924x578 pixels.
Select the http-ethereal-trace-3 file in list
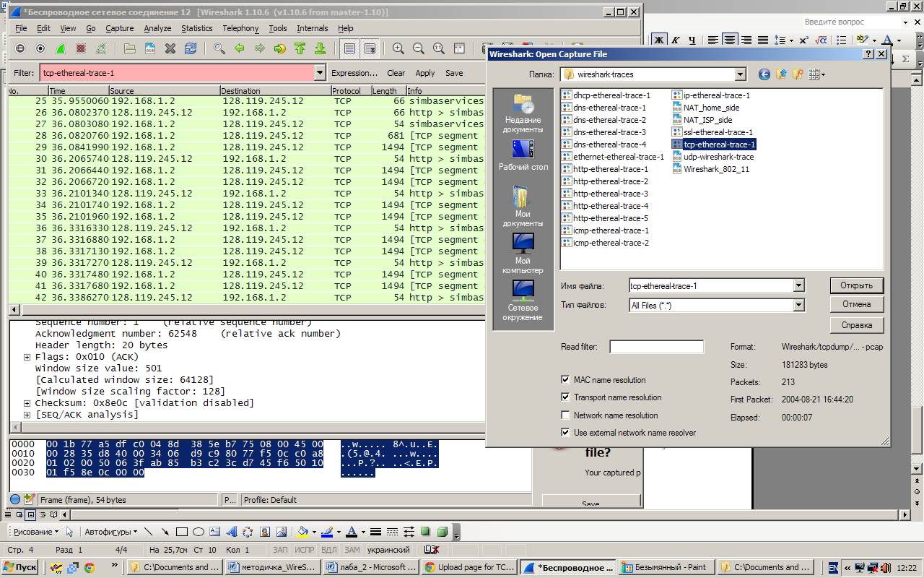tap(610, 194)
